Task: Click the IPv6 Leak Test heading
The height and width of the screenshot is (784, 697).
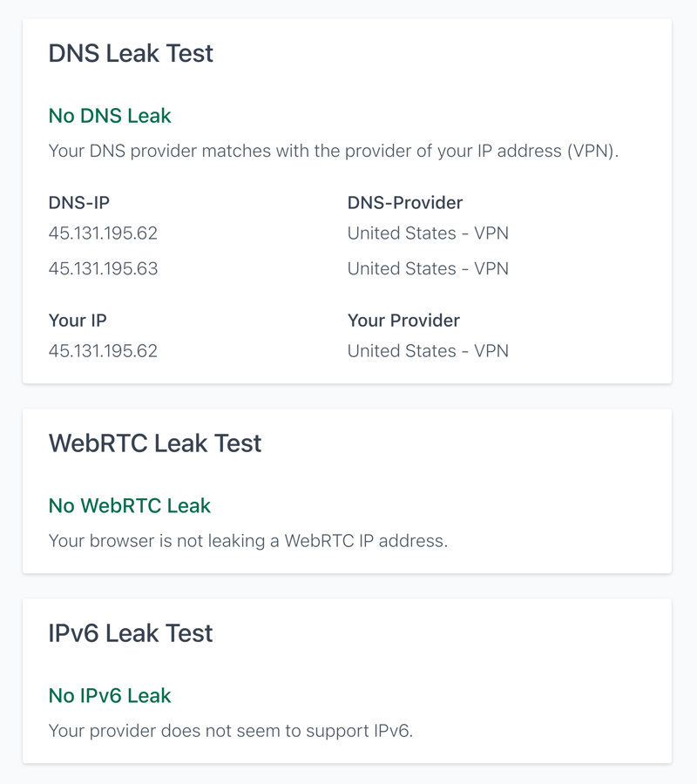Action: (131, 633)
